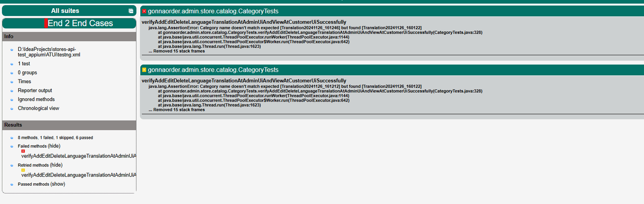Click 'Removed 15 stack frames' in second panel
Viewport: 644px width, 204px height.
click(x=177, y=110)
